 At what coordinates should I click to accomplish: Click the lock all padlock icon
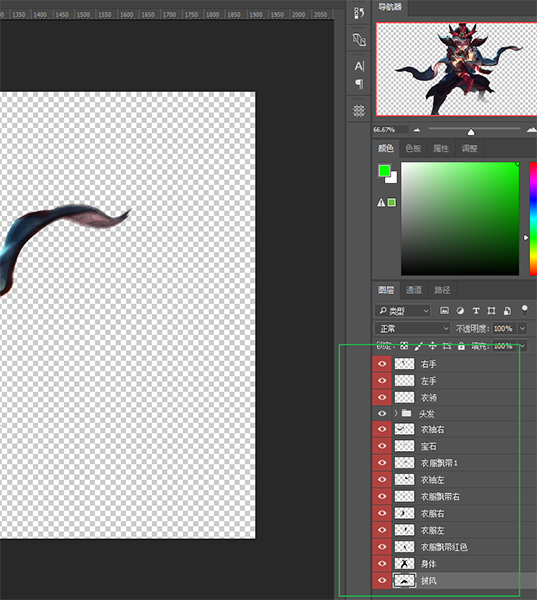tap(461, 346)
